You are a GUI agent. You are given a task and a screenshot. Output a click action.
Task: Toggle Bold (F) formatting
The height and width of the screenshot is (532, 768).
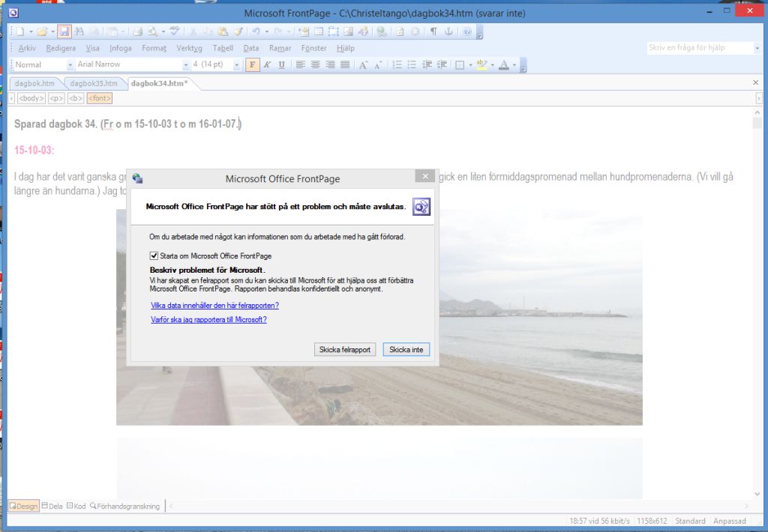(x=252, y=64)
